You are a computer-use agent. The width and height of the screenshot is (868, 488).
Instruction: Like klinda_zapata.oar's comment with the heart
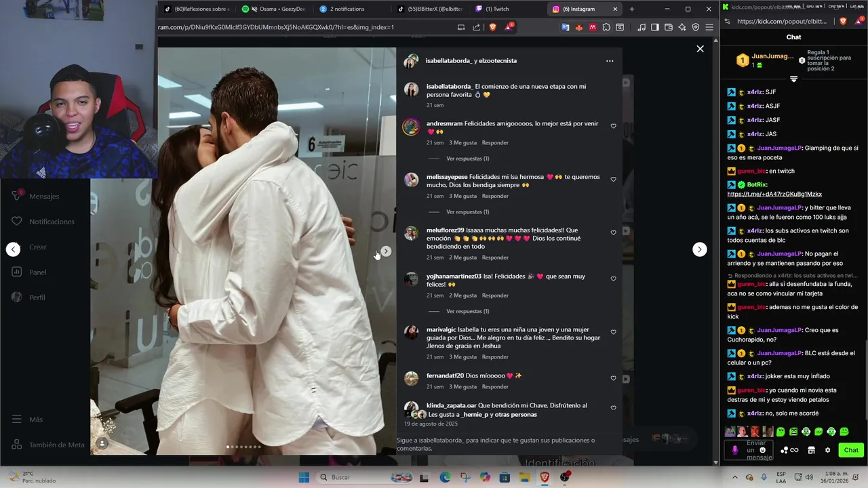pos(613,408)
